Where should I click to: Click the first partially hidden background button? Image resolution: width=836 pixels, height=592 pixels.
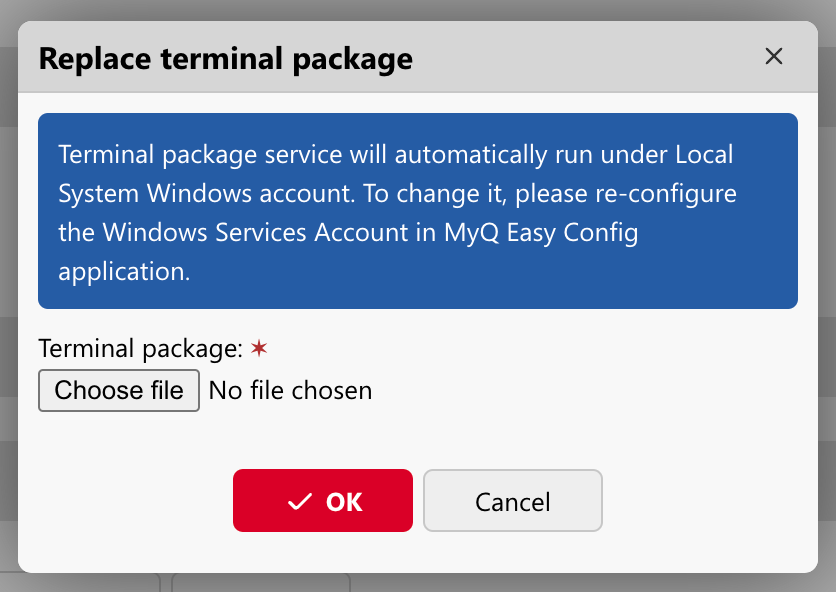pos(80,582)
